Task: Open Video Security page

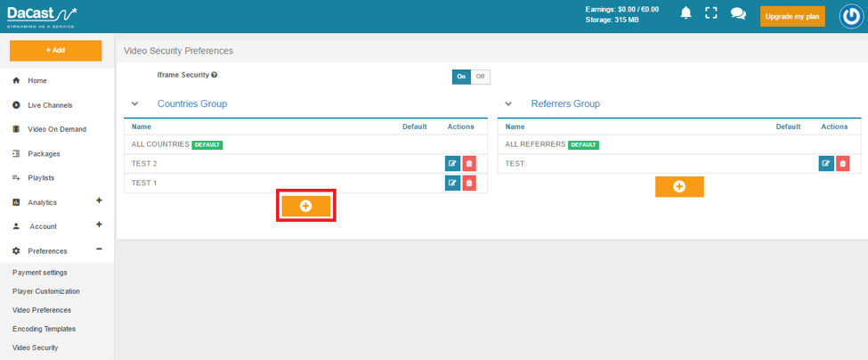Action: click(x=35, y=348)
